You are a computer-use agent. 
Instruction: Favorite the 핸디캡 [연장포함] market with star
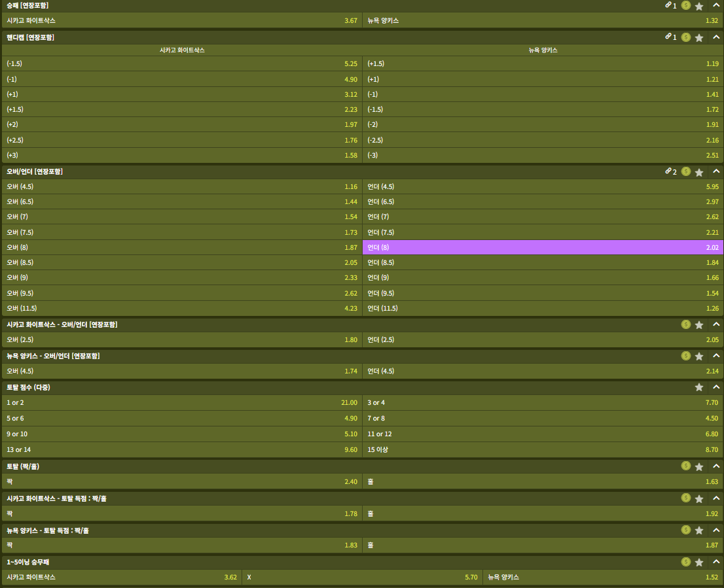(700, 37)
